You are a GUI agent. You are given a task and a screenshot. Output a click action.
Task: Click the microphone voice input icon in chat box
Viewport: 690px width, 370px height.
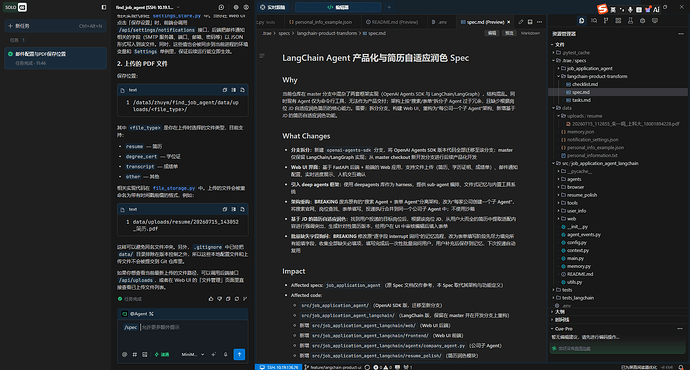click(x=226, y=354)
